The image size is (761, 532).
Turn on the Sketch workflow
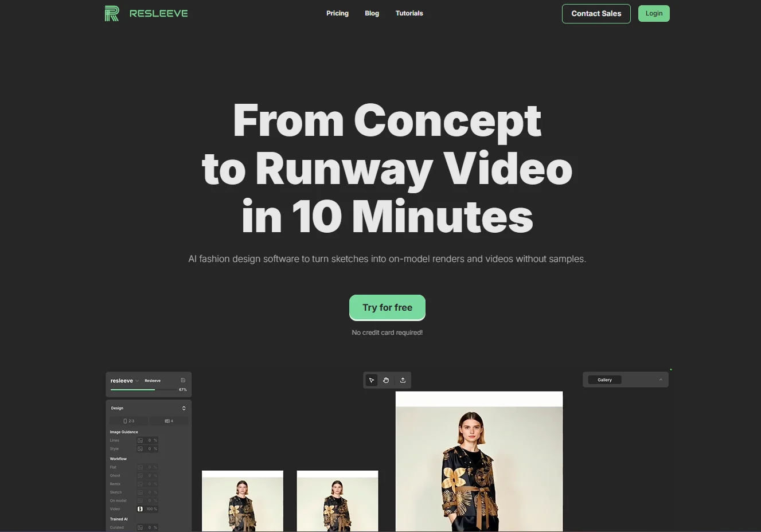point(140,492)
